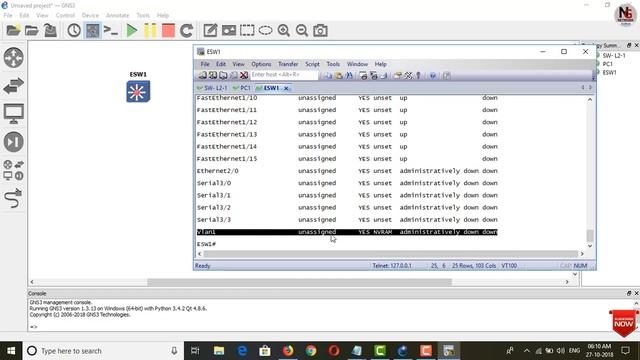
Task: Open console to all devices
Action: 111,31
